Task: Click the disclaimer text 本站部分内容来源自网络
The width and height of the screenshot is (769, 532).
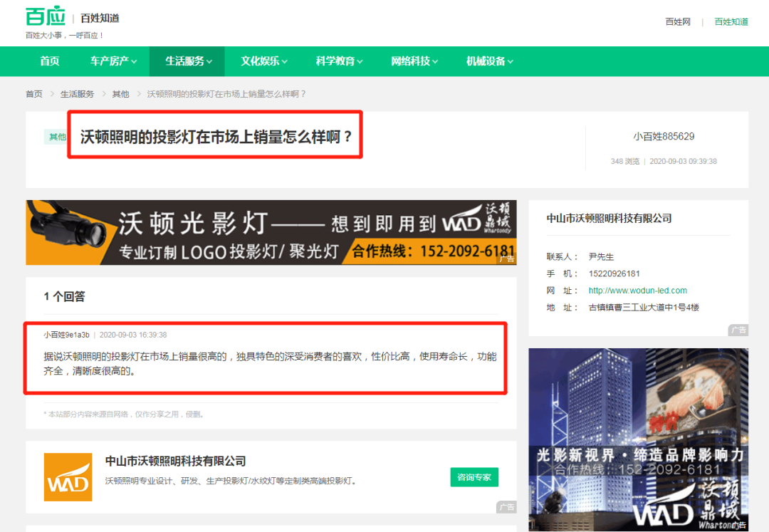Action: click(124, 414)
